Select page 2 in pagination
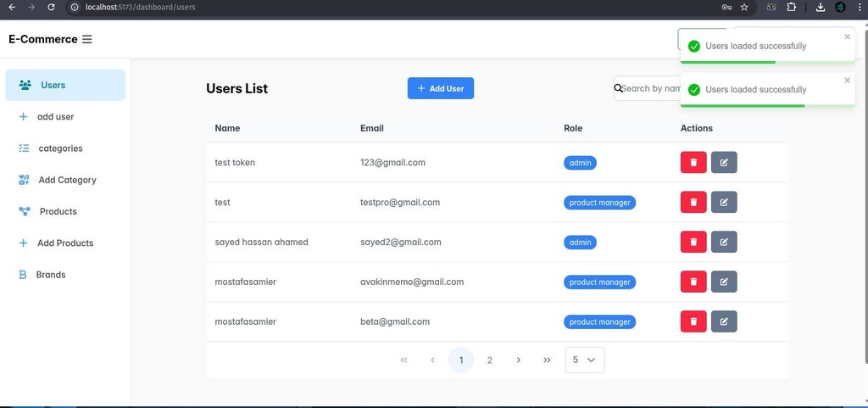The width and height of the screenshot is (868, 408). pyautogui.click(x=489, y=360)
